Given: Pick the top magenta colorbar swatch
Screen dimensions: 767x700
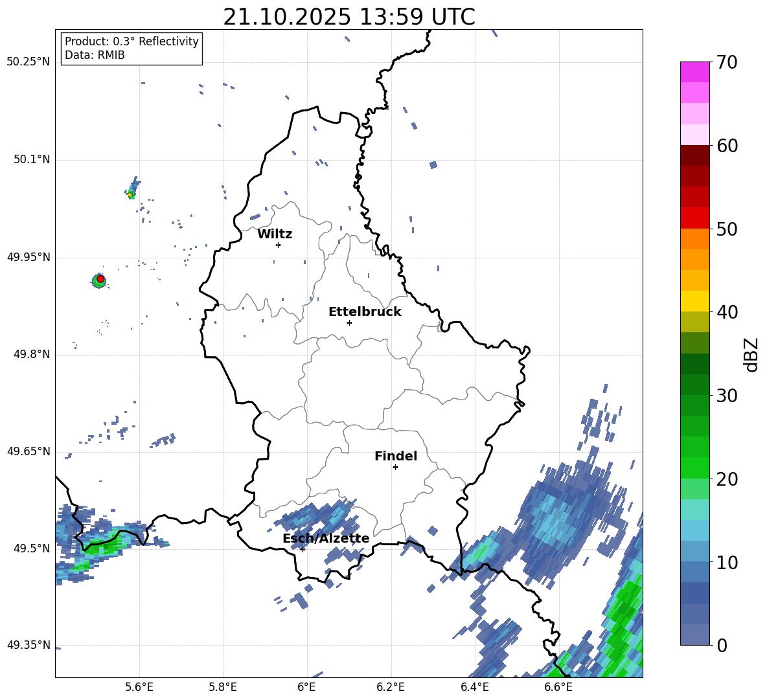Looking at the screenshot, I should pos(694,73).
